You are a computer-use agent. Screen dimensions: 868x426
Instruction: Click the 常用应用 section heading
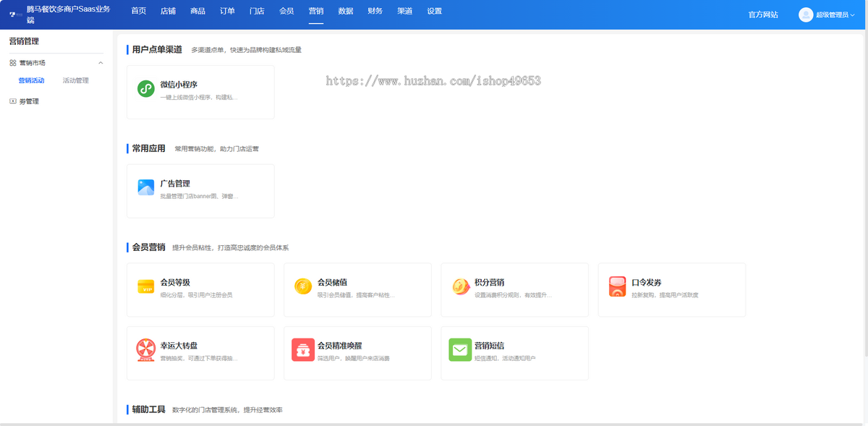(x=148, y=148)
